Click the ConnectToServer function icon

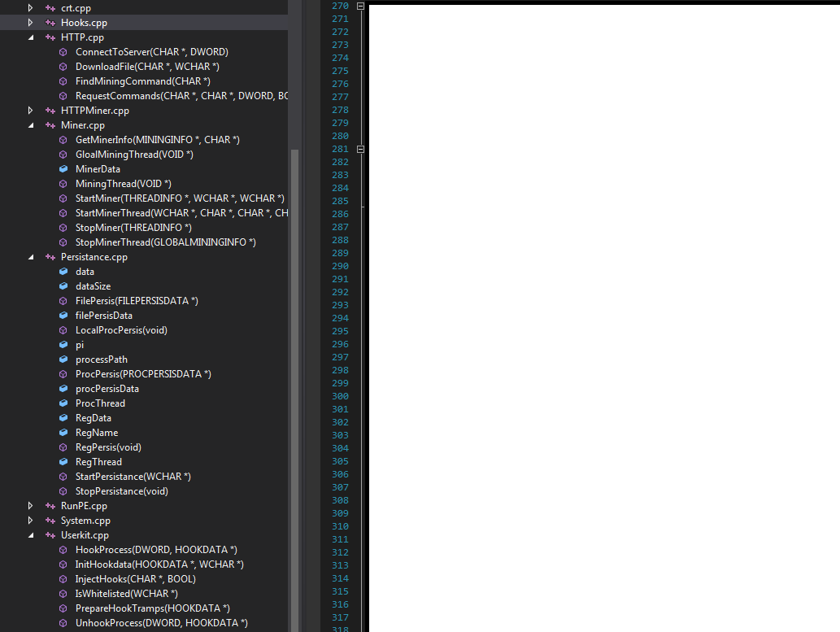click(63, 52)
